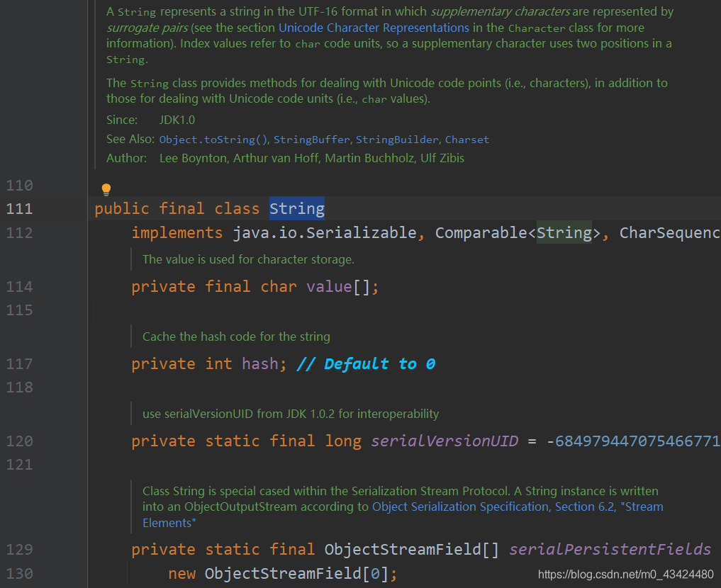Screen dimensions: 721x588
Task: Click line number 120 in gutter
Action: coord(19,441)
